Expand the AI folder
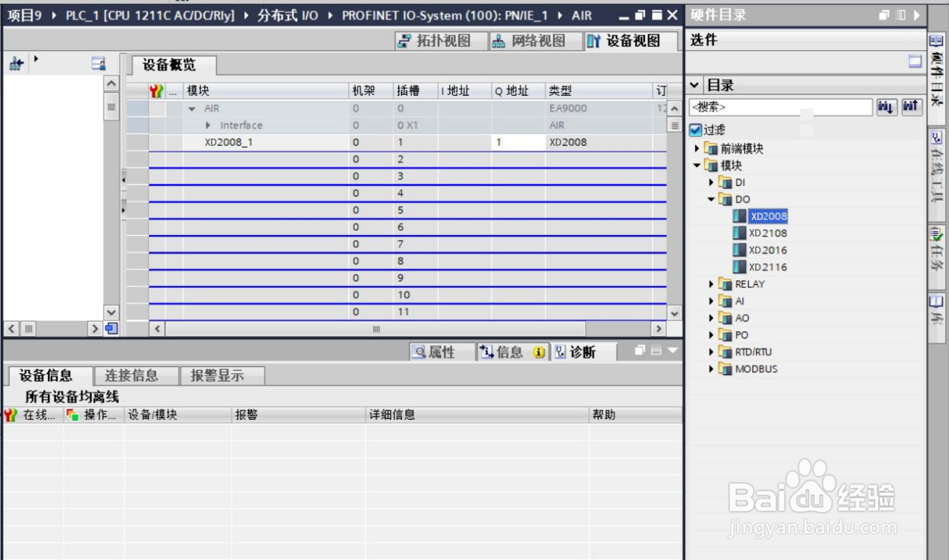949x560 pixels. [712, 301]
